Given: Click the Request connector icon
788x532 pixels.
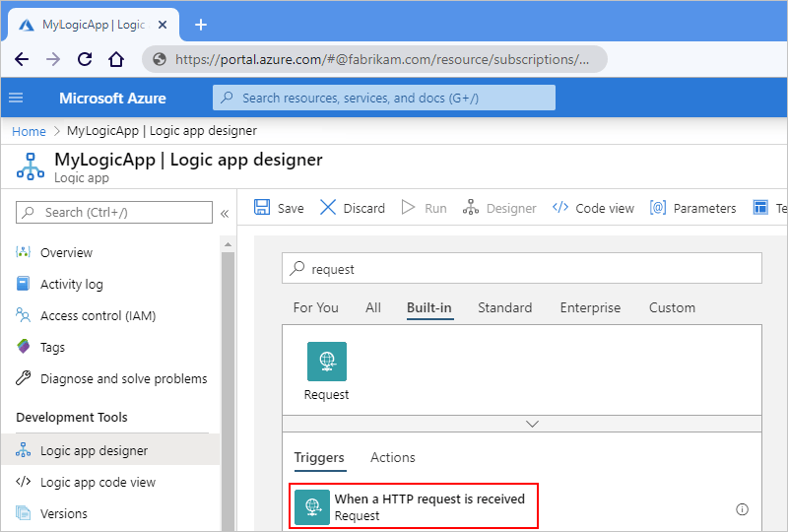Looking at the screenshot, I should [327, 362].
